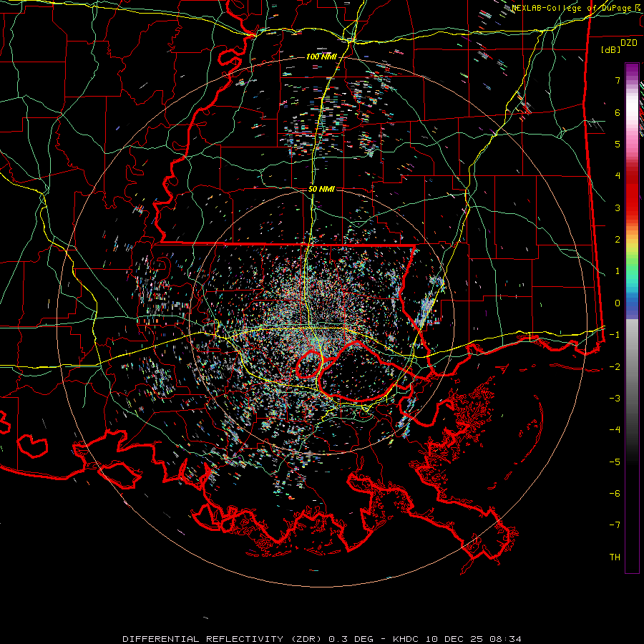This screenshot has width=644, height=644.
Task: Click the 4 value on the dB scale
Action: click(x=618, y=176)
